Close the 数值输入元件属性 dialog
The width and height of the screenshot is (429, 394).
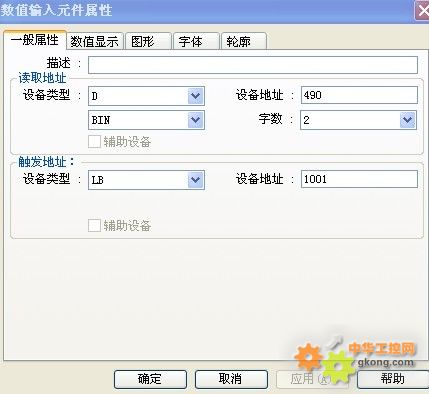(x=422, y=11)
